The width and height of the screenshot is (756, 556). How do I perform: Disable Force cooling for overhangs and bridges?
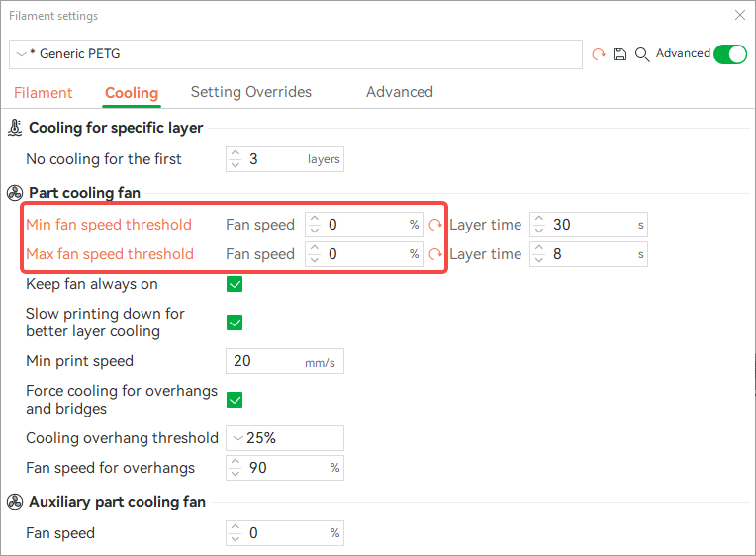click(x=235, y=400)
